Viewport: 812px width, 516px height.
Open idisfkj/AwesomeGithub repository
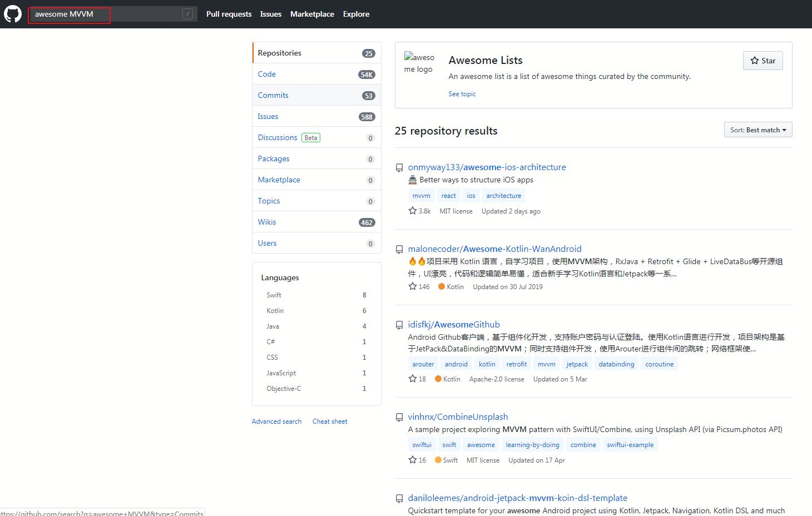click(454, 324)
